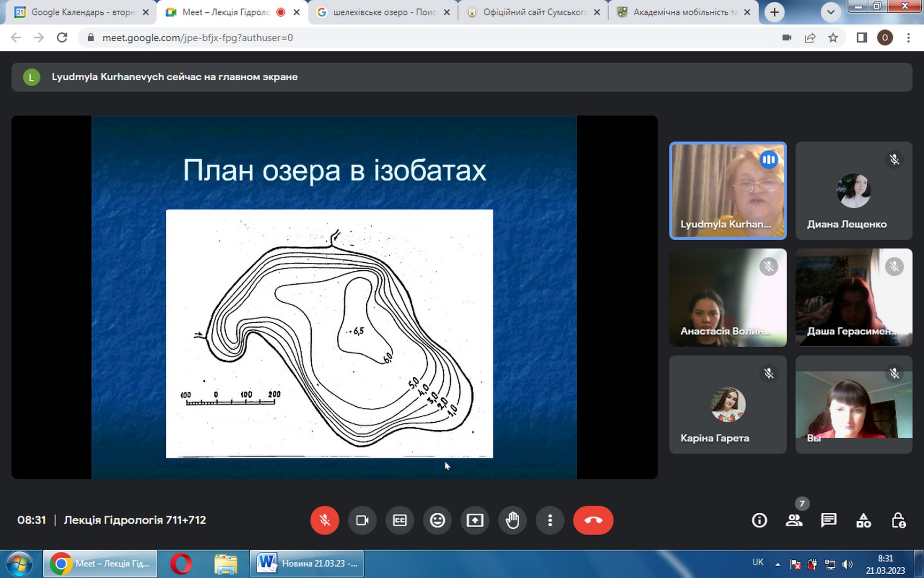Screen dimensions: 924x578
Task: Toggle the camera button
Action: [x=362, y=520]
